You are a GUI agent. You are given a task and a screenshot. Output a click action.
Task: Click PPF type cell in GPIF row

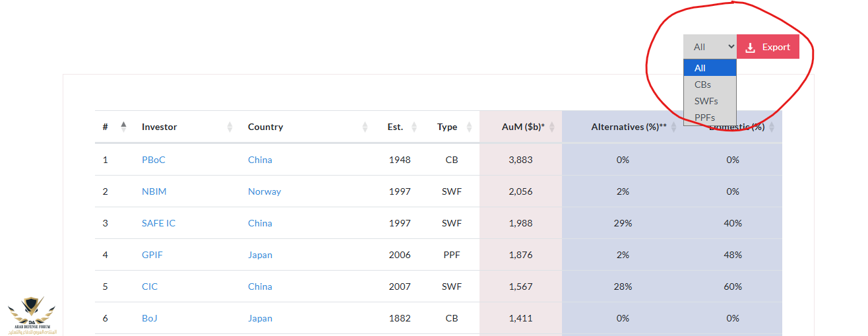pyautogui.click(x=452, y=255)
